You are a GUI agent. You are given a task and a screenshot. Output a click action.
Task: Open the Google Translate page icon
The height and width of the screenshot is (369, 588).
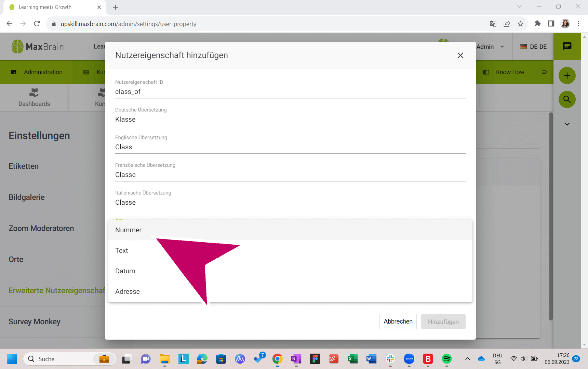tap(493, 24)
